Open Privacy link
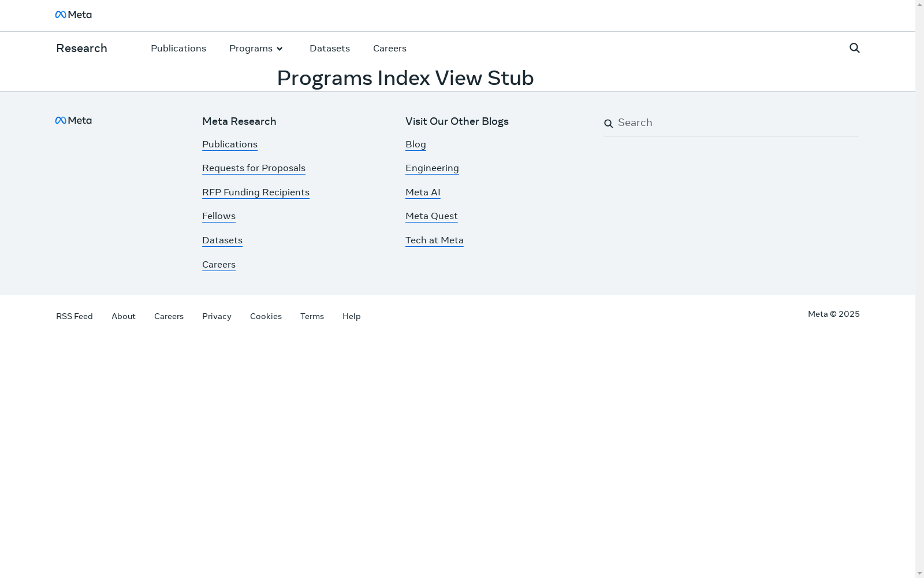Viewport: 924px width, 578px height. click(217, 316)
